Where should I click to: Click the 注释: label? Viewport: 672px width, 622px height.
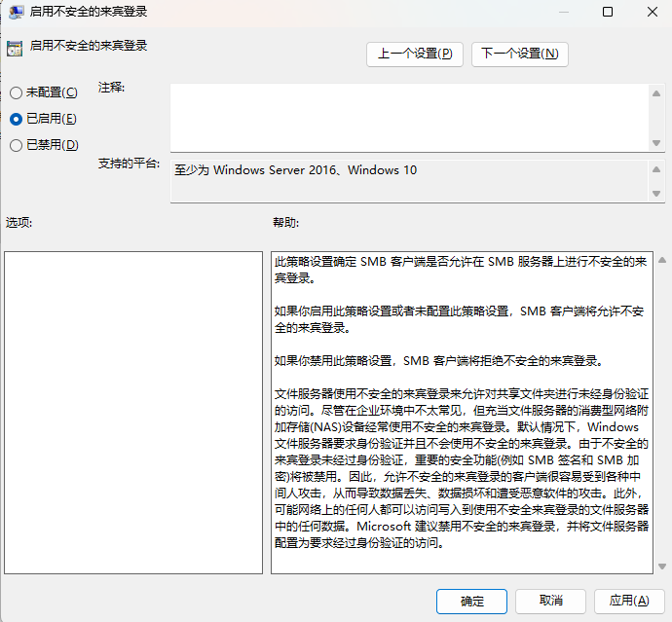point(111,88)
